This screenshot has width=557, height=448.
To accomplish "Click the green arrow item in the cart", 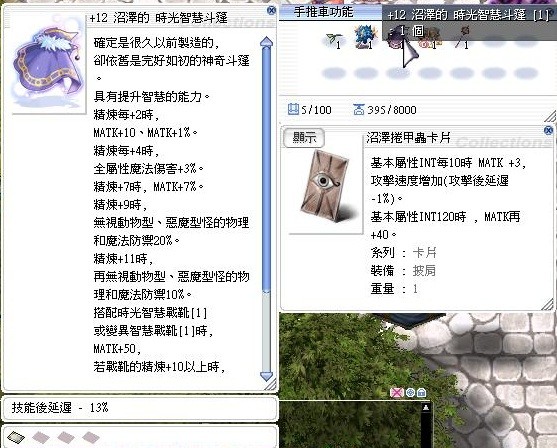I will [333, 40].
